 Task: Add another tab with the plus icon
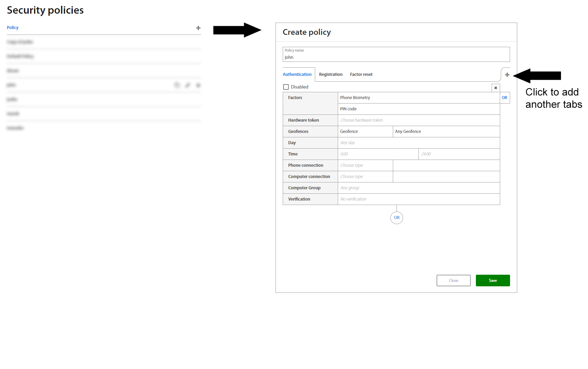507,75
